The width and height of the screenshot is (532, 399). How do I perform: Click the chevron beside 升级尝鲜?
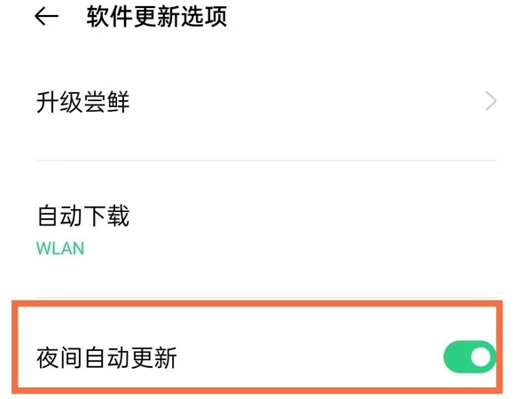pos(490,102)
